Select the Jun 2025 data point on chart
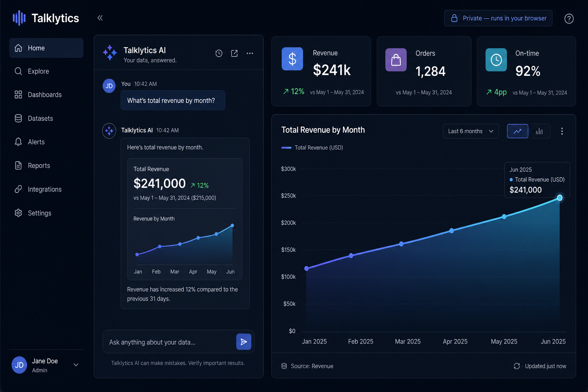 560,198
